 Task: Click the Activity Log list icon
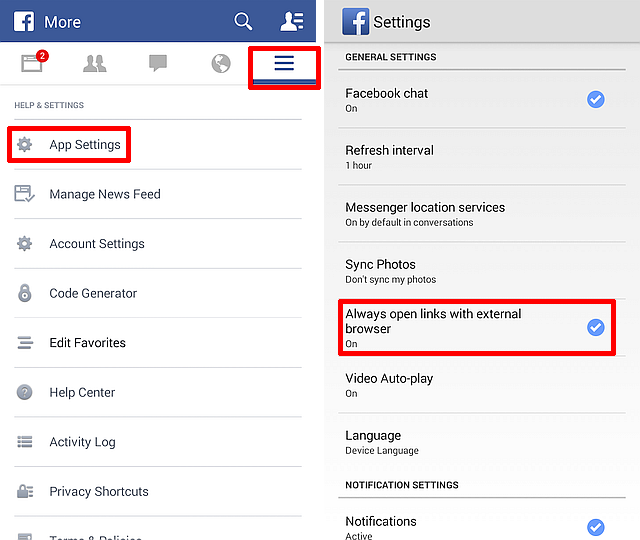pyautogui.click(x=24, y=442)
